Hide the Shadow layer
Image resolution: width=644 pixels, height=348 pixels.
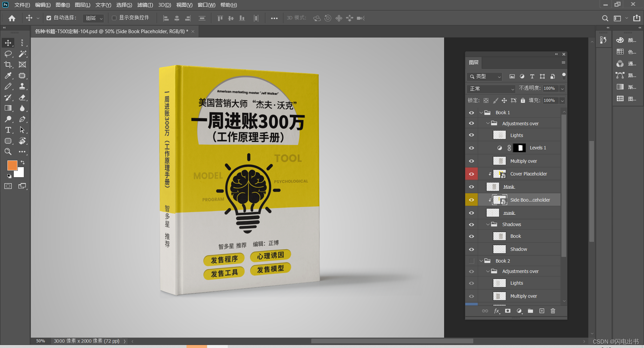pyautogui.click(x=471, y=249)
